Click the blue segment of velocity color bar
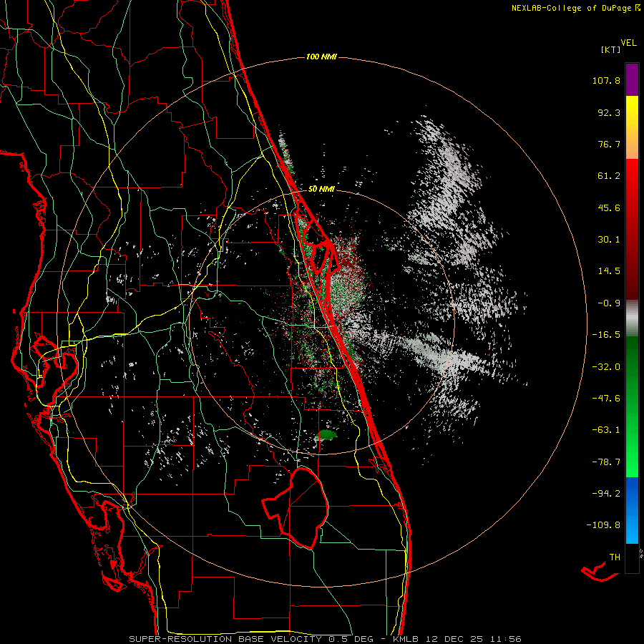 point(632,510)
